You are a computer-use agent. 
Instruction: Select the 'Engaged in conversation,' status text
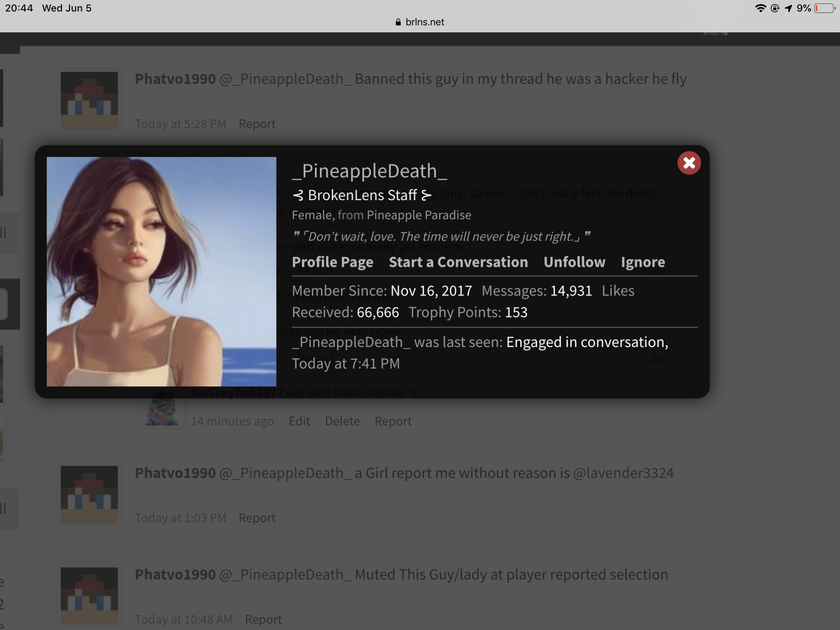[x=587, y=342]
